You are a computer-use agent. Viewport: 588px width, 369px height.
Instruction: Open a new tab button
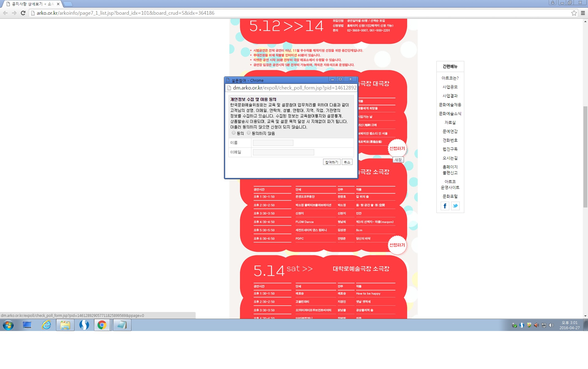tap(68, 4)
